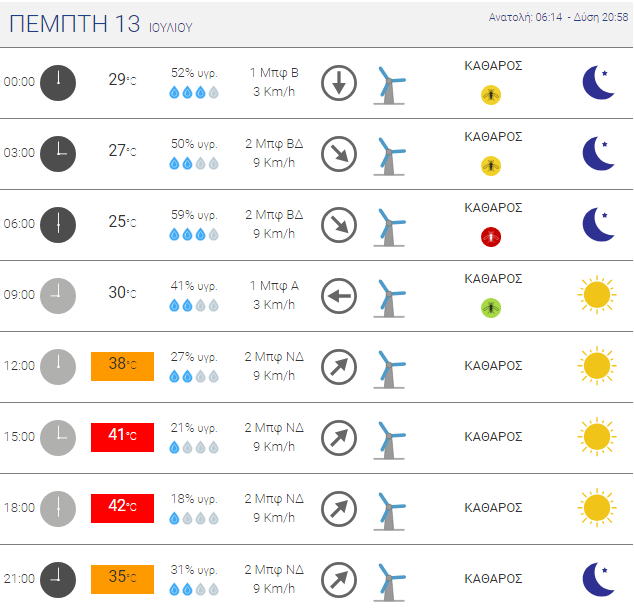Click the 2 Μπφ ΒΔ wind text at 03:00
Image resolution: width=634 pixels, height=611 pixels.
point(274,144)
